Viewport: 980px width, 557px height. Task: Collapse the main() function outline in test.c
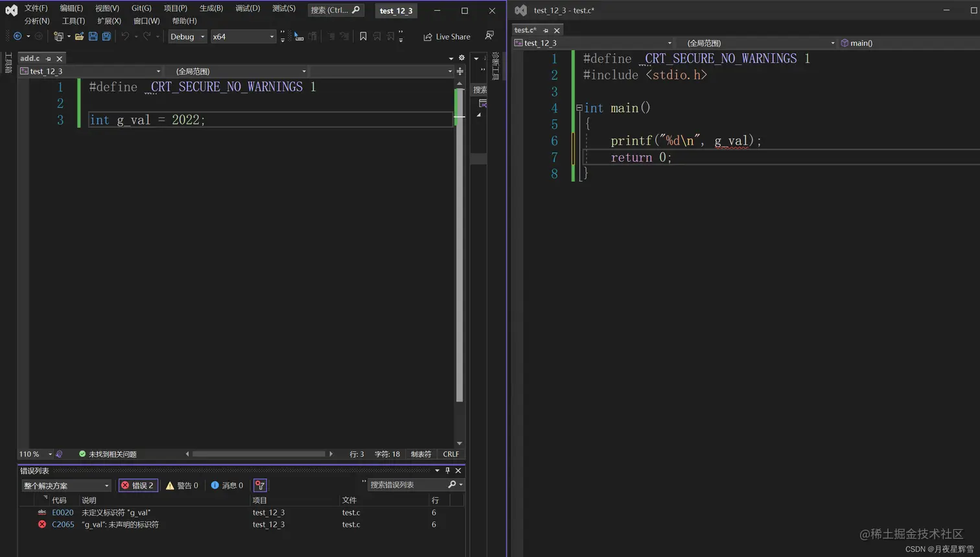[x=579, y=108]
